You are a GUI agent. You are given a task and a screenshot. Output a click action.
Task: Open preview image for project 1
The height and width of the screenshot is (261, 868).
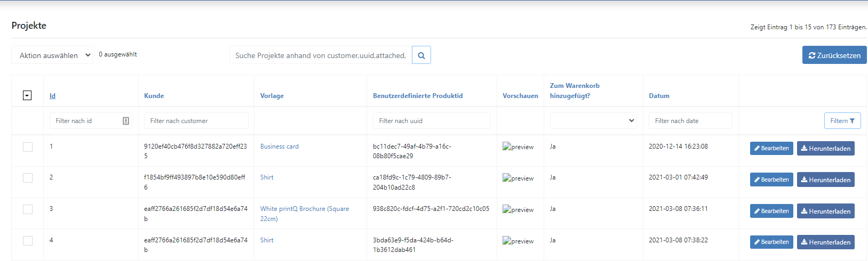pyautogui.click(x=518, y=147)
